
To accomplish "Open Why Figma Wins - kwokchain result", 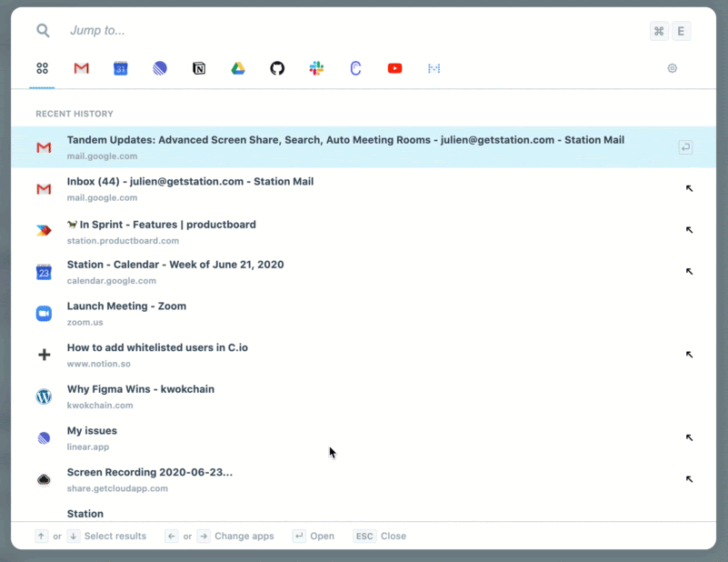I will point(364,396).
